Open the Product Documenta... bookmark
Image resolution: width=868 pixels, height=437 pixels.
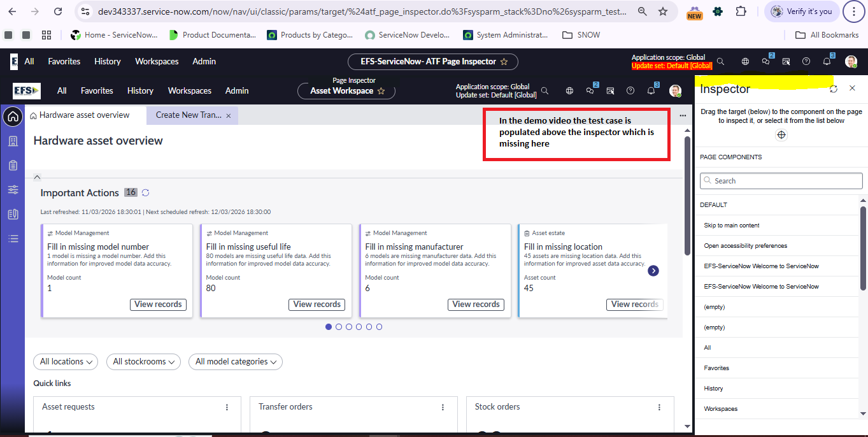click(x=213, y=35)
